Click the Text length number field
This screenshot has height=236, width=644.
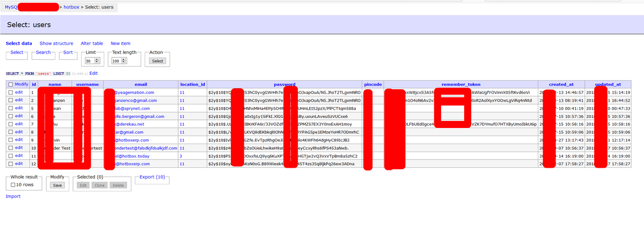click(119, 61)
